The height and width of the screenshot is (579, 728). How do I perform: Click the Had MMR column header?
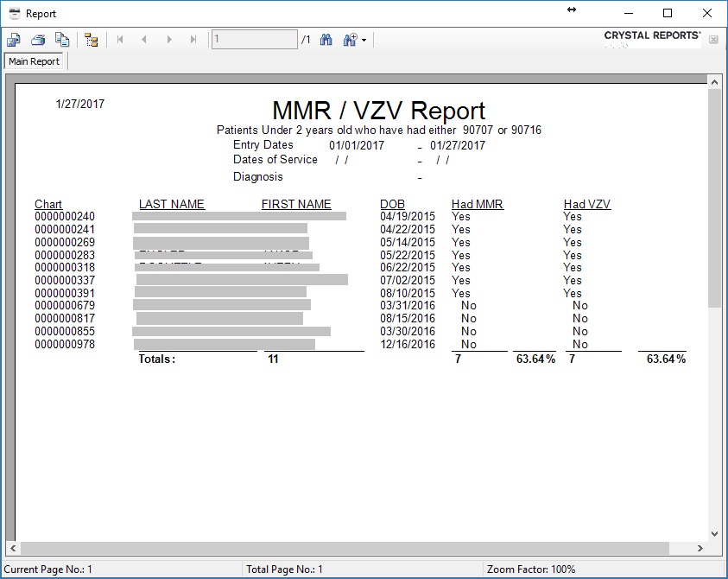coord(478,205)
